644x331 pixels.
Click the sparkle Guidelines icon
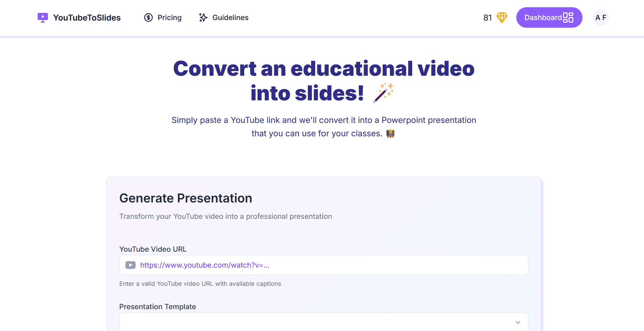pyautogui.click(x=203, y=18)
